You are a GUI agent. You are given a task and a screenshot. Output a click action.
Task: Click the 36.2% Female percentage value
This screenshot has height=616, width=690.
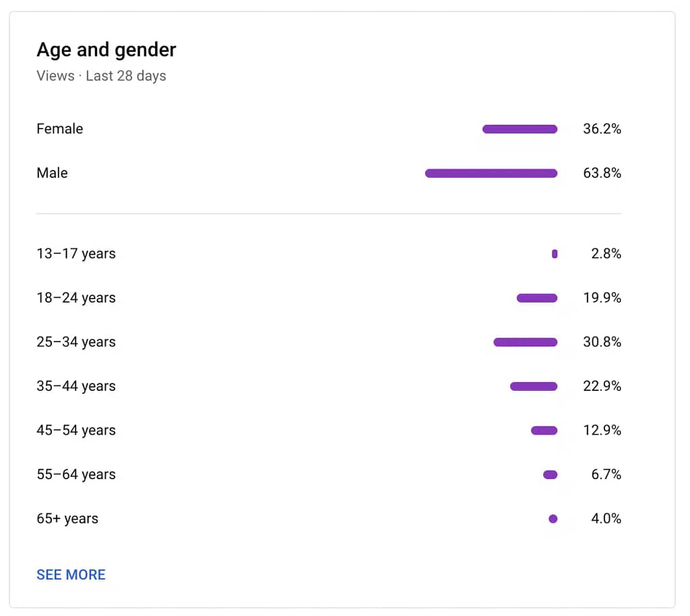[602, 129]
